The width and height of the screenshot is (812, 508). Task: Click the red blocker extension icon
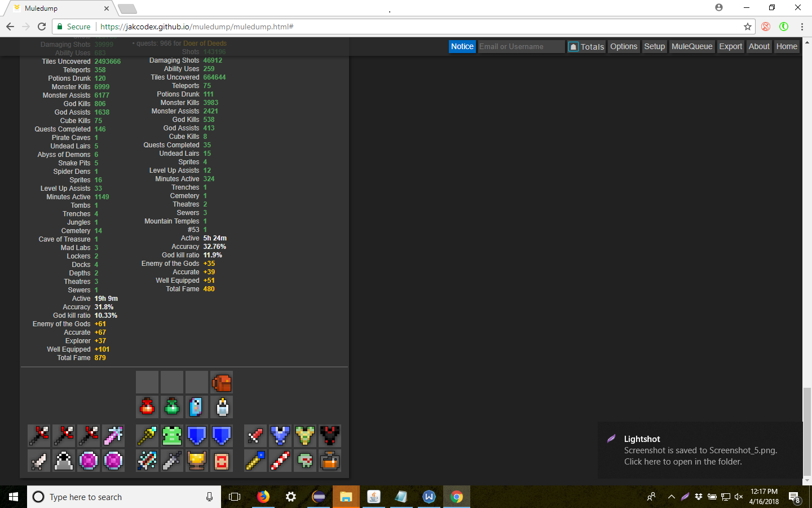coord(766,27)
